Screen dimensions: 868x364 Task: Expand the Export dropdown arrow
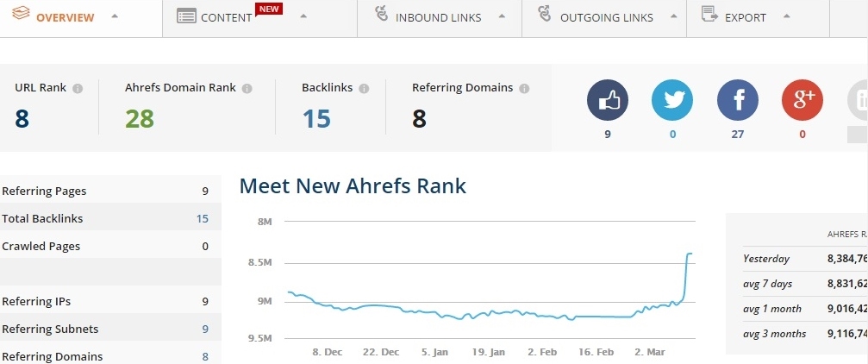[785, 17]
